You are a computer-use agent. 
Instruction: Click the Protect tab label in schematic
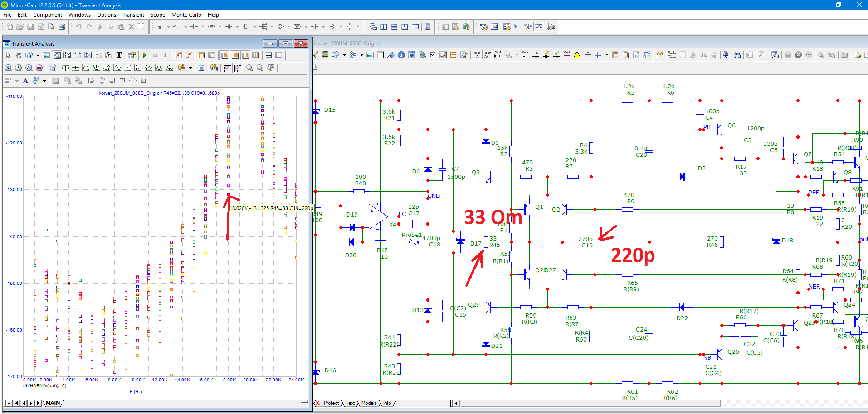pos(331,403)
